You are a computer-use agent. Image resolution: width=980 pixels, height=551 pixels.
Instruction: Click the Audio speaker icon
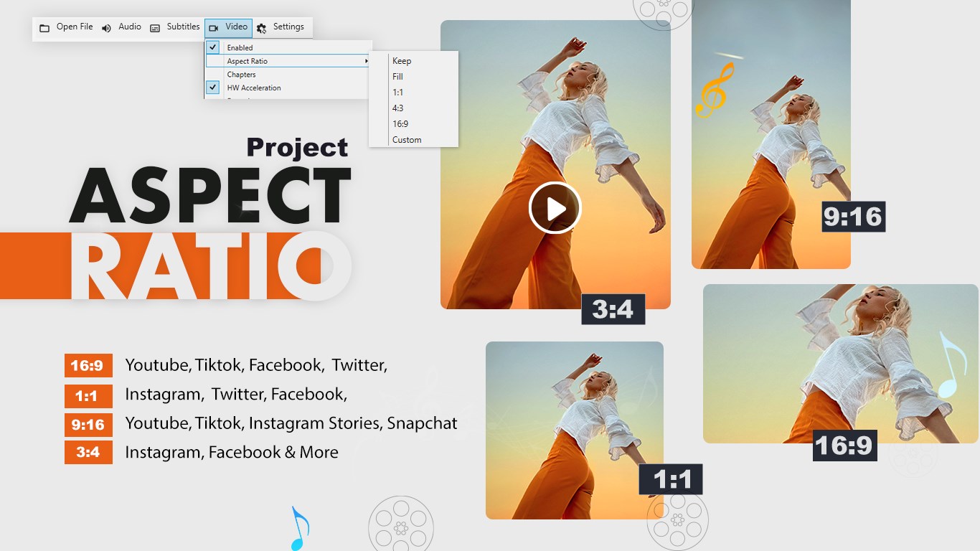click(106, 27)
